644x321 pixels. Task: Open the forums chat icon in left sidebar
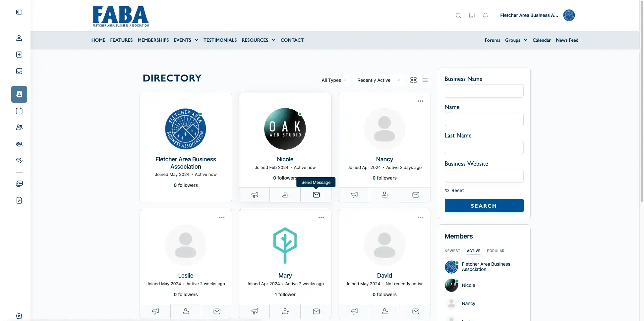coord(19,160)
